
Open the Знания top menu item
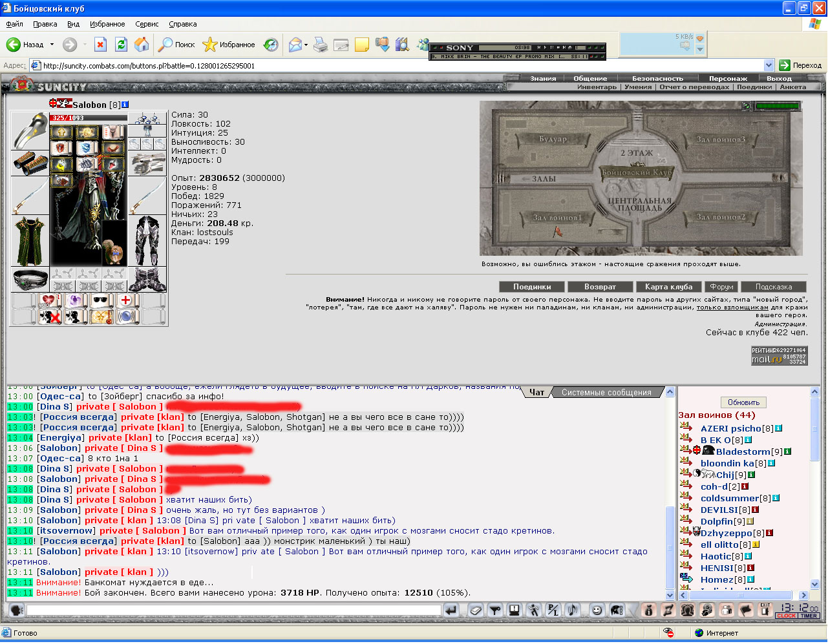(543, 78)
